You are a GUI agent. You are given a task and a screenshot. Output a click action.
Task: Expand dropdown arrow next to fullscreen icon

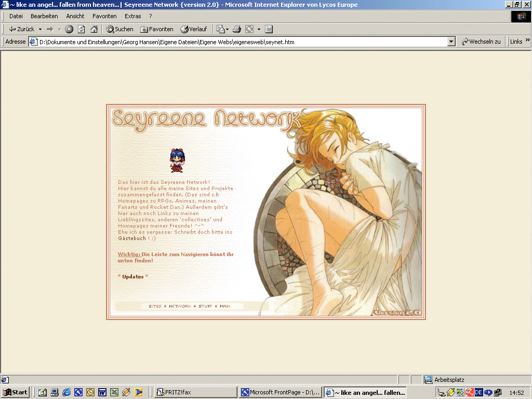(x=259, y=29)
